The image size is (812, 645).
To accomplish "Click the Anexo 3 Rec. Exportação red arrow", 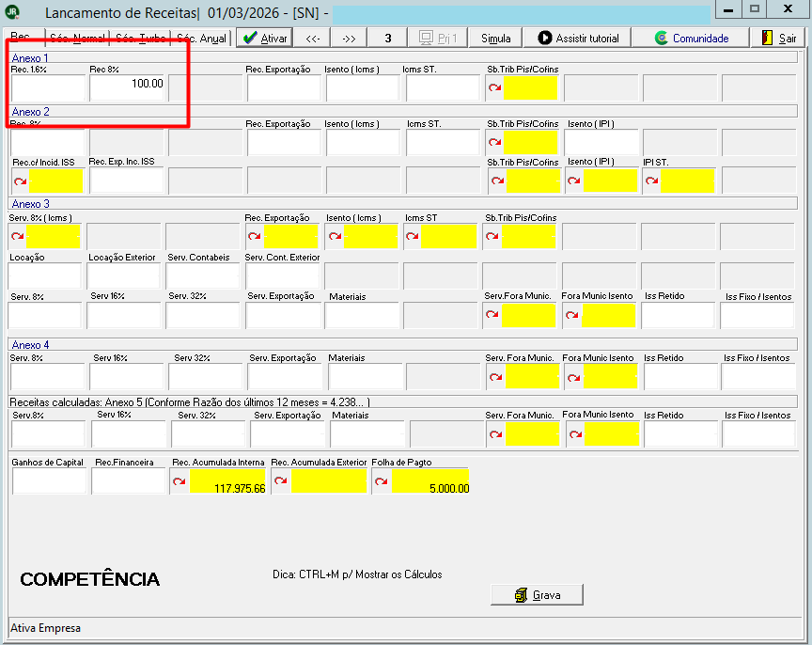I will click(x=255, y=236).
